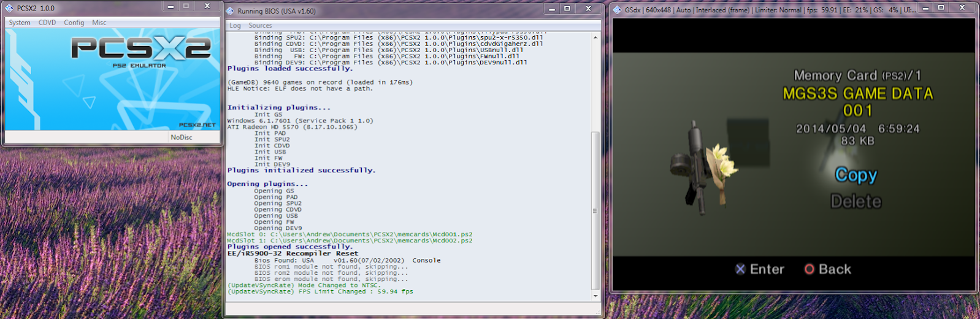Click 'BIOS erom module not found' log line
This screenshot has width=980, height=319.
pos(331,279)
